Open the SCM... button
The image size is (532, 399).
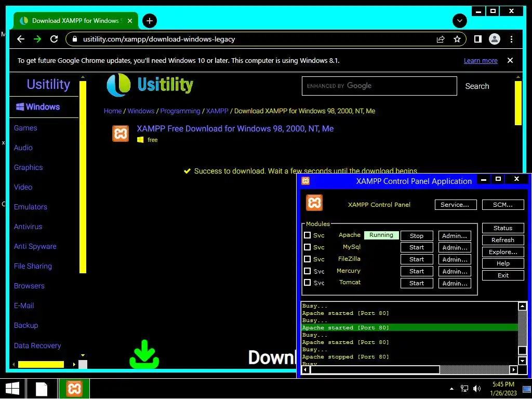point(503,205)
